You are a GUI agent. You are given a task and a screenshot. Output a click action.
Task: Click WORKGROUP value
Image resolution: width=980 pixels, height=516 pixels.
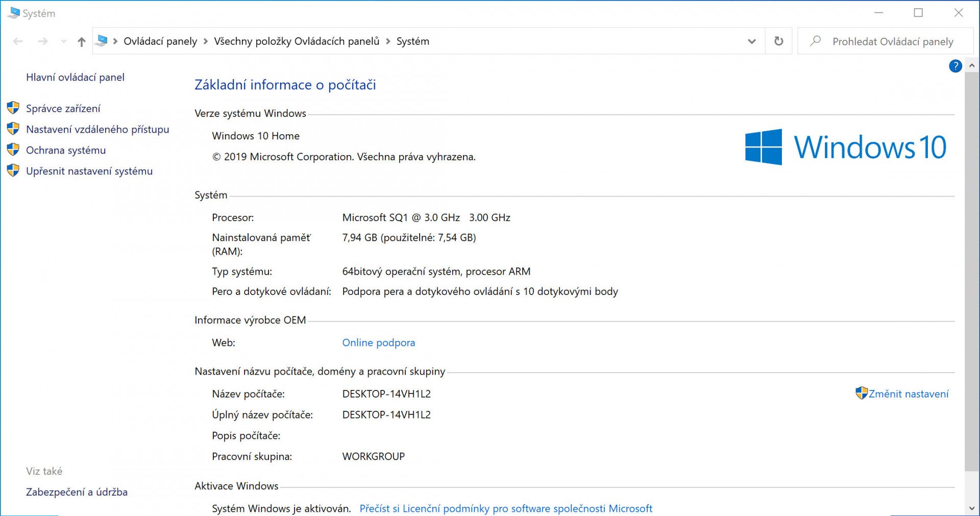coord(373,456)
